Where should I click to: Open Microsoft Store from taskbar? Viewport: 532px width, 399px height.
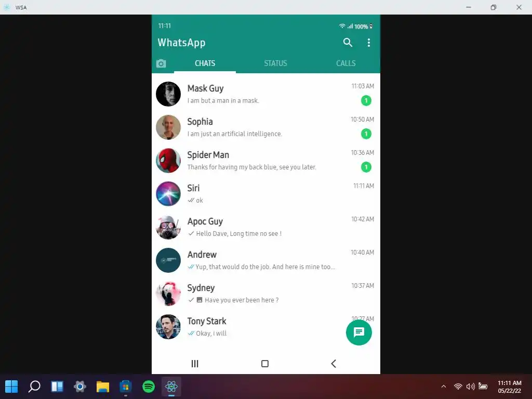tap(126, 387)
